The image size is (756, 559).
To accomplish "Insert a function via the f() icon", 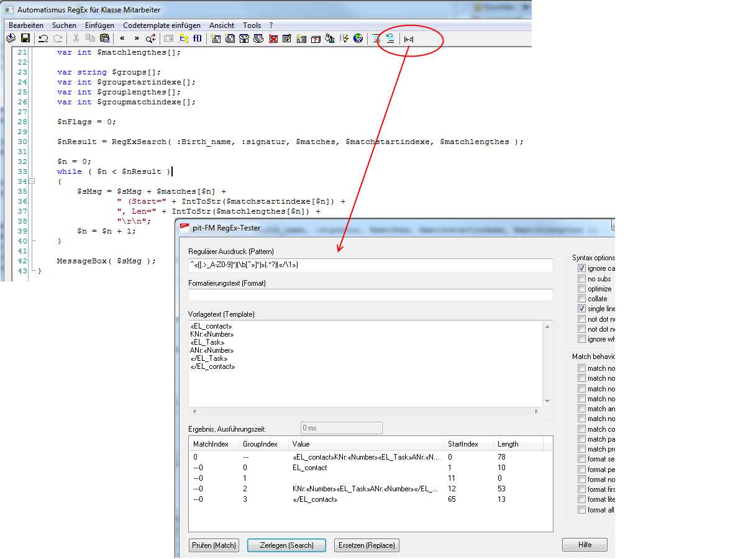I will [x=198, y=38].
